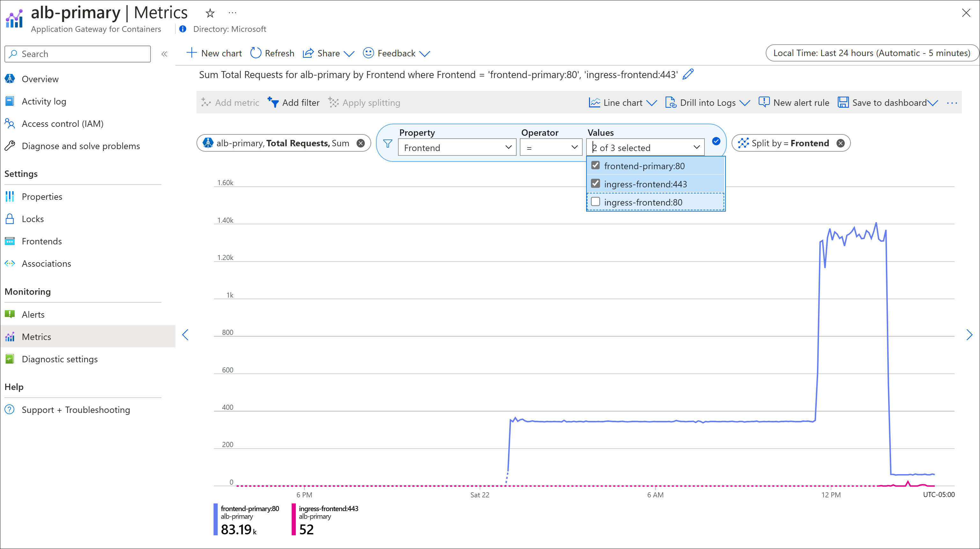This screenshot has width=980, height=549.
Task: Enable the ingress-frontend:80 checkbox
Action: coord(596,202)
